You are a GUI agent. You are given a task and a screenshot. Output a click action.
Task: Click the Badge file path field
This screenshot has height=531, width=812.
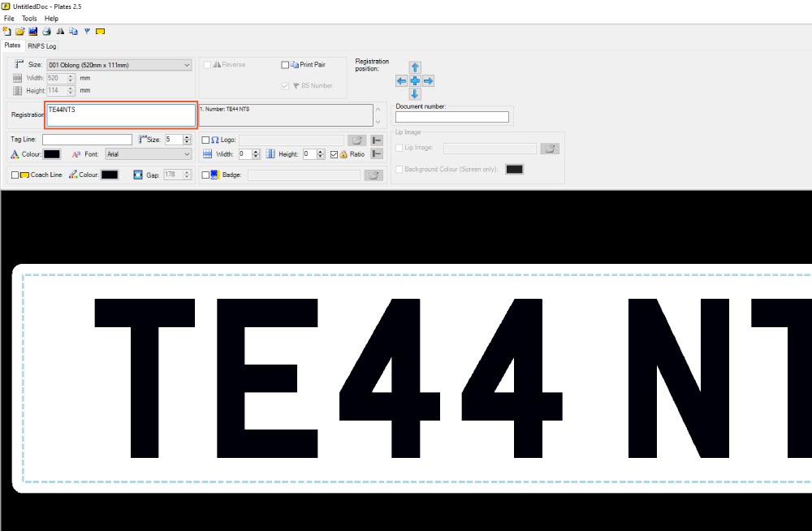[x=304, y=175]
